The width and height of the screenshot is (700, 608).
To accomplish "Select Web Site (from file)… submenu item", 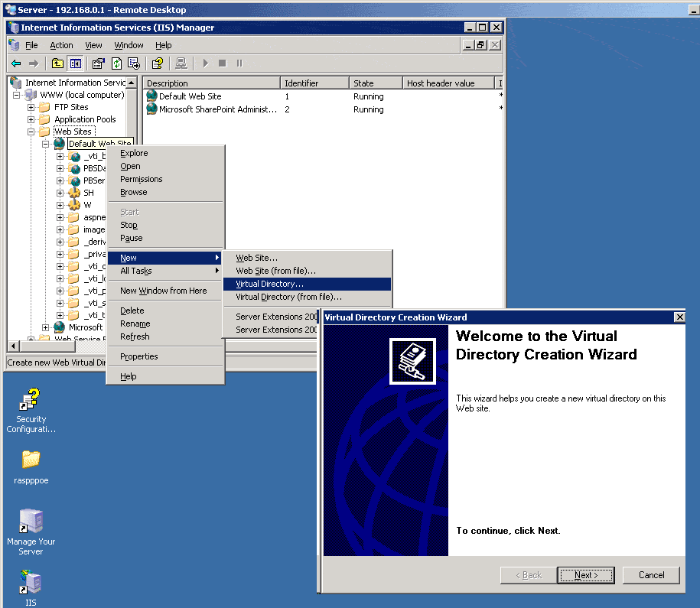I will tap(307, 271).
